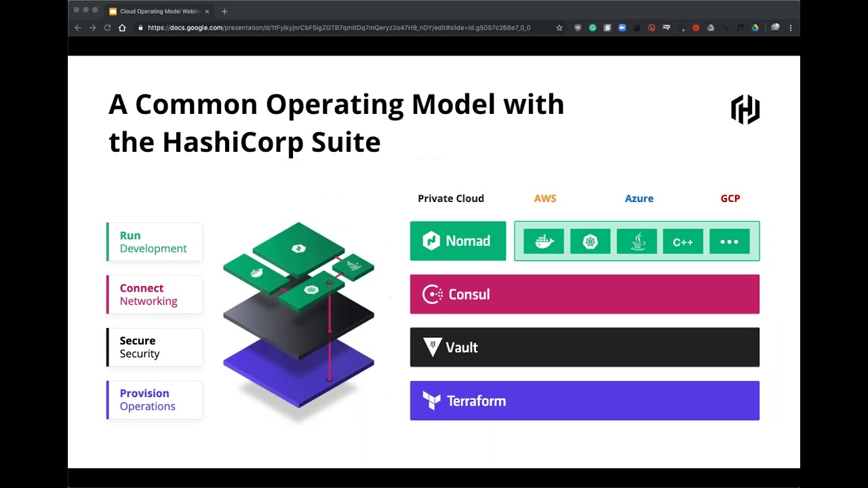868x488 pixels.
Task: Click the blue Azure label
Action: [x=639, y=199]
